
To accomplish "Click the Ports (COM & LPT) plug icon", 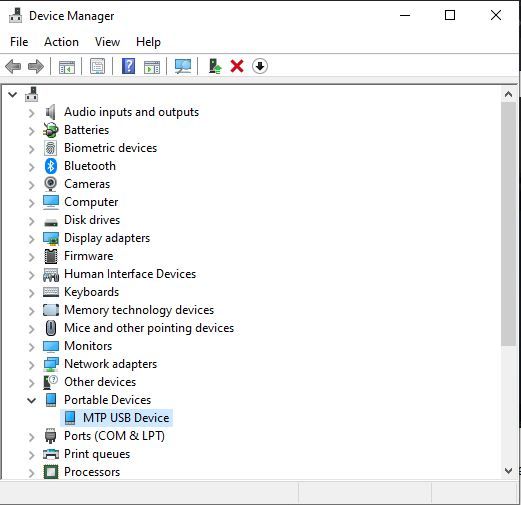I will (x=50, y=436).
